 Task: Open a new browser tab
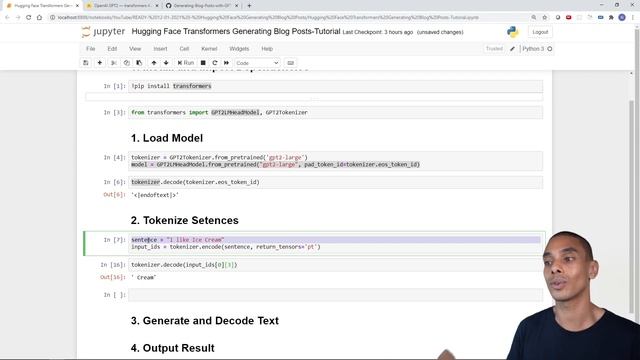point(249,6)
